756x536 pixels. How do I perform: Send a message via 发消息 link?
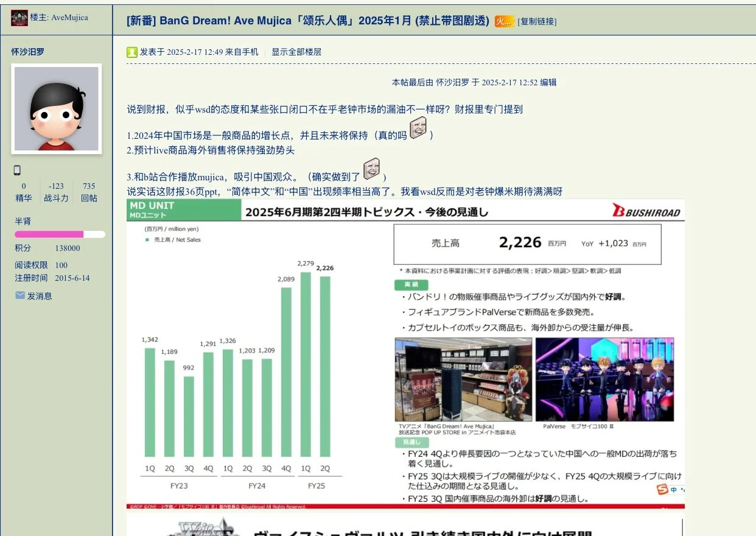pyautogui.click(x=40, y=296)
